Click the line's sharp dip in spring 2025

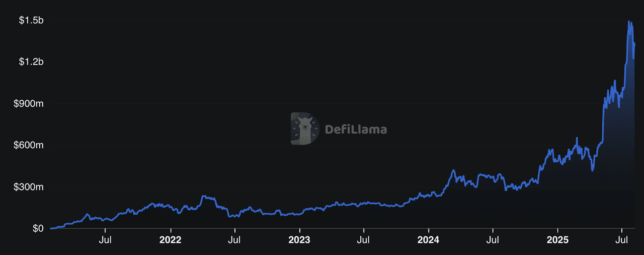coord(593,170)
